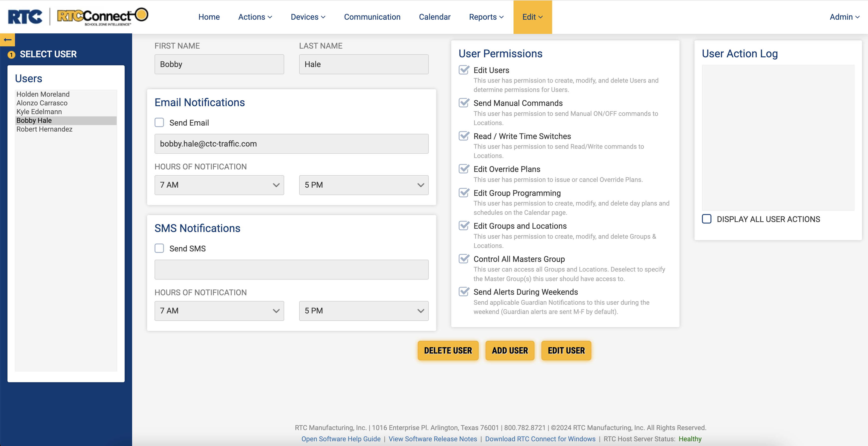The image size is (868, 446).
Task: Enable Display All User Actions
Action: pos(707,219)
